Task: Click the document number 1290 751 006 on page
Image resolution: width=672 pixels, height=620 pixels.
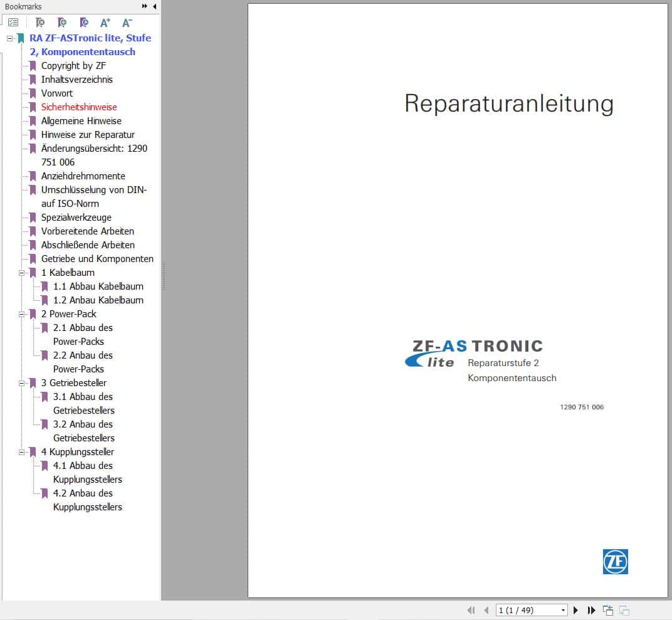Action: pos(582,407)
